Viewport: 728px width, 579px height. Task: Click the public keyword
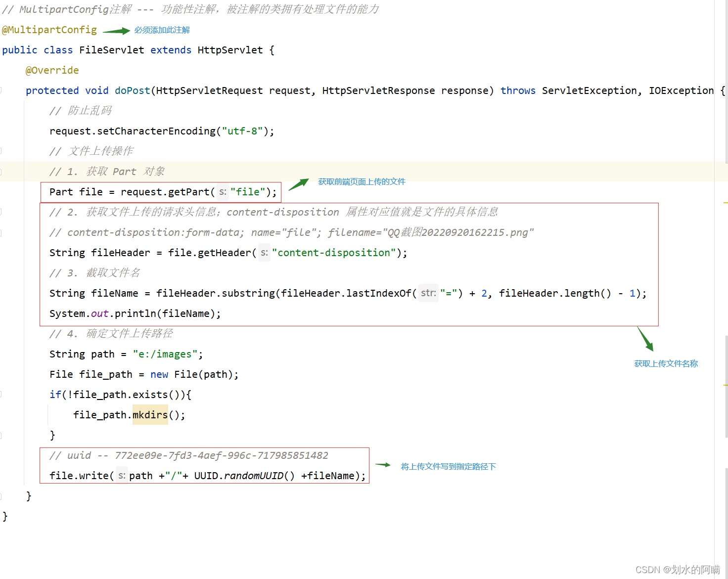(20, 50)
